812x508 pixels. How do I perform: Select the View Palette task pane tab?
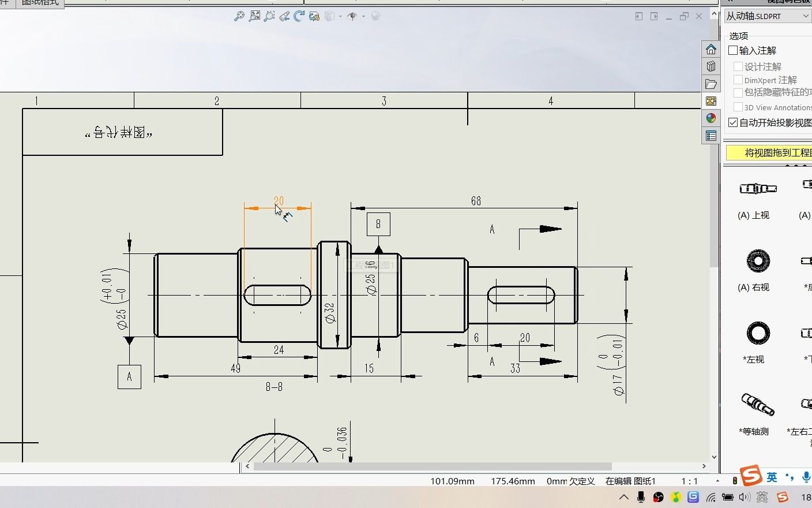[x=711, y=101]
